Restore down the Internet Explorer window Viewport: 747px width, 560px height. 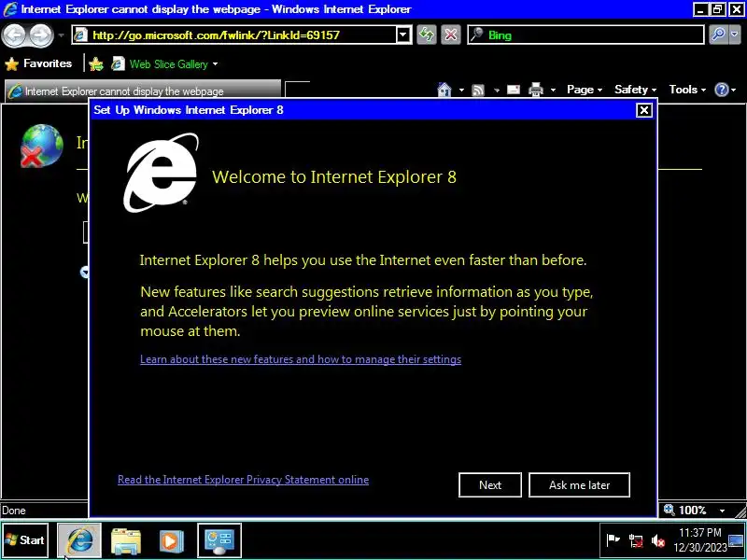pyautogui.click(x=718, y=9)
